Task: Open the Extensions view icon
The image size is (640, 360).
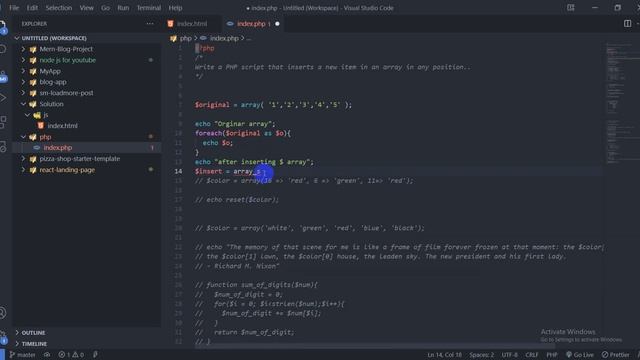Action: pyautogui.click(x=3, y=122)
